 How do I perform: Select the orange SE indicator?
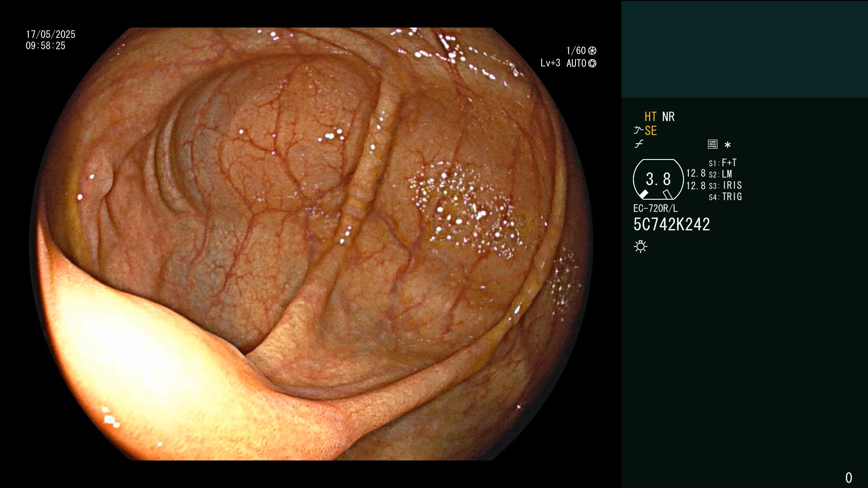[651, 131]
